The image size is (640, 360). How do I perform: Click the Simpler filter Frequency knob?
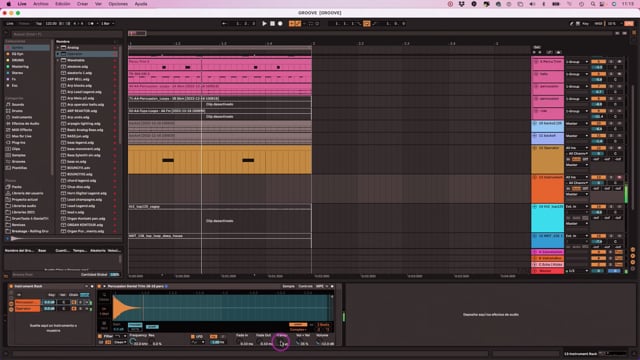click(x=133, y=342)
